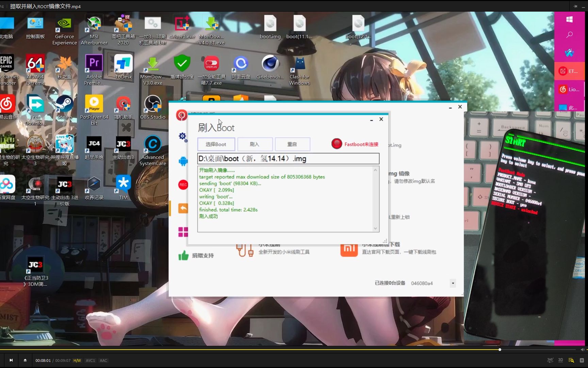Screen dimensions: 588x368
Task: Select the blue Android sidebar icon
Action: (183, 161)
